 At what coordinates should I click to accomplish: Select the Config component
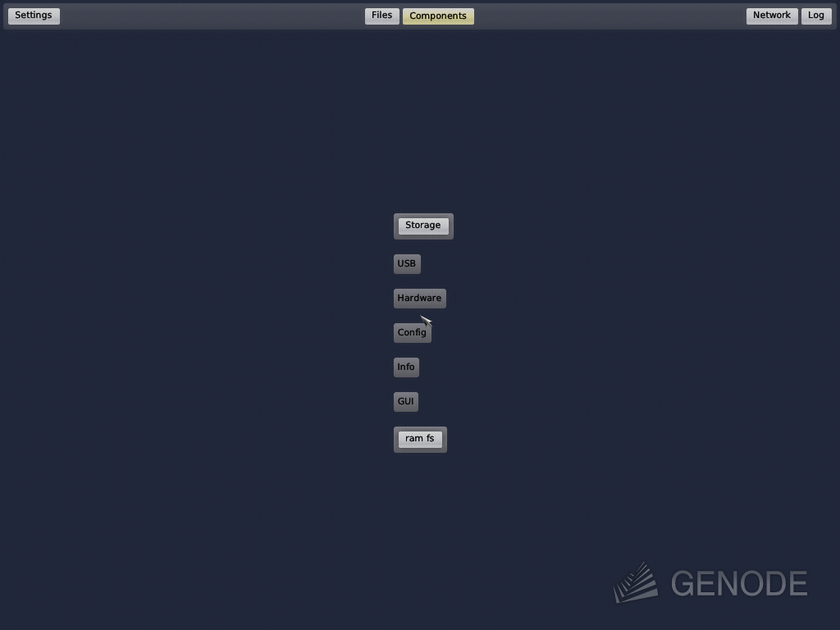[x=412, y=332]
